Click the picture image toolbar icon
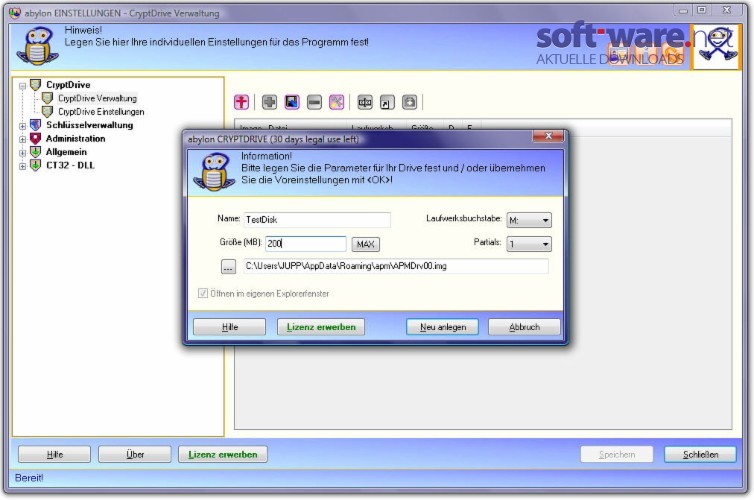754x500 pixels. (x=292, y=102)
